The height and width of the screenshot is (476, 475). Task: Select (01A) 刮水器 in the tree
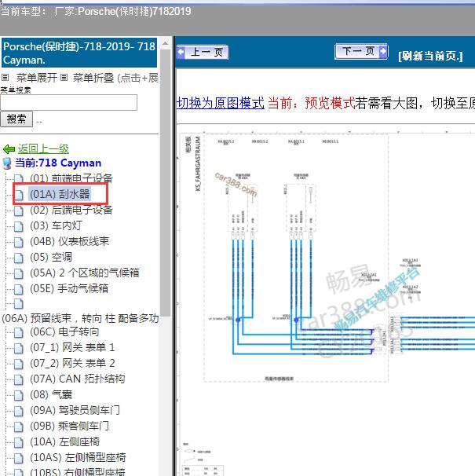click(x=60, y=194)
